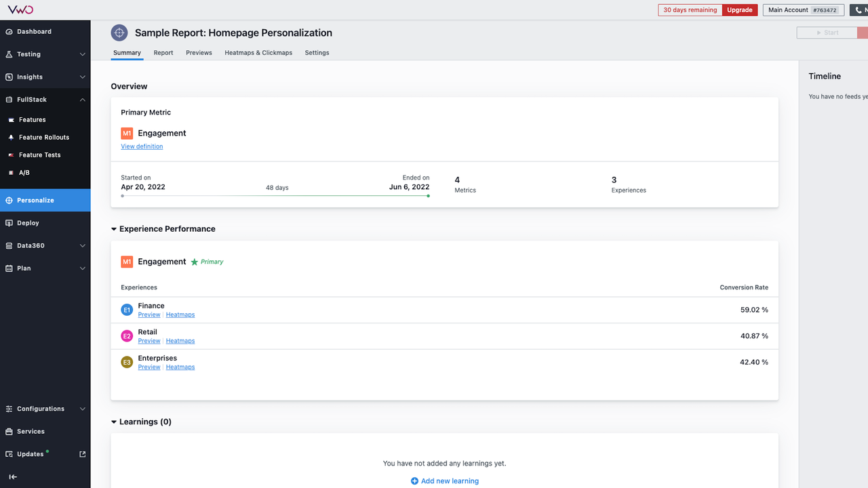Open the View definition link
Viewport: 868px width, 488px height.
[142, 146]
